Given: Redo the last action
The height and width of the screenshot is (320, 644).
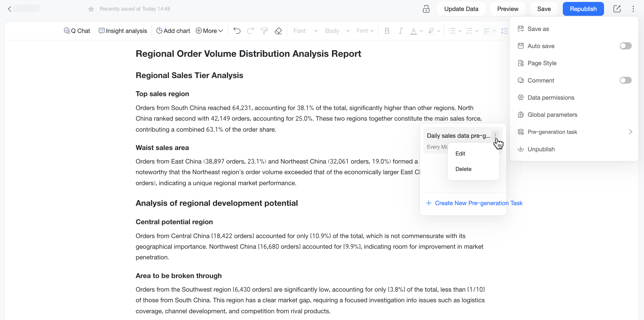Looking at the screenshot, I should pos(250,31).
